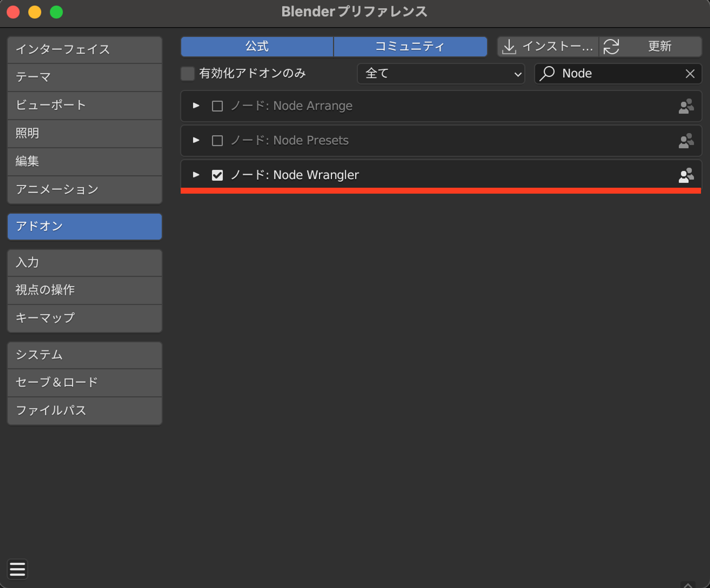Open the 全て category dropdown
This screenshot has height=588, width=710.
[x=441, y=73]
